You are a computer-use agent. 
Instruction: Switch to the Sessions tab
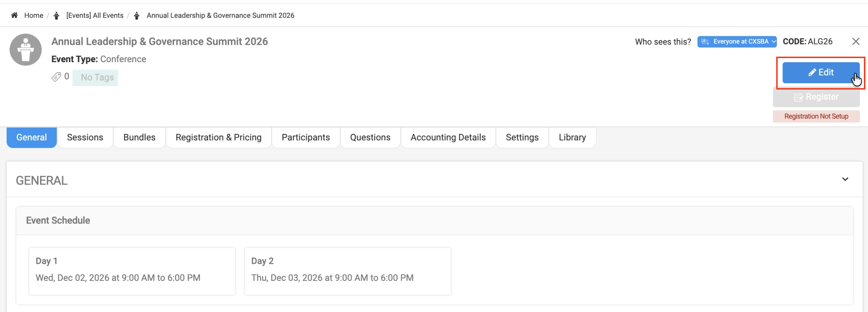(x=85, y=137)
